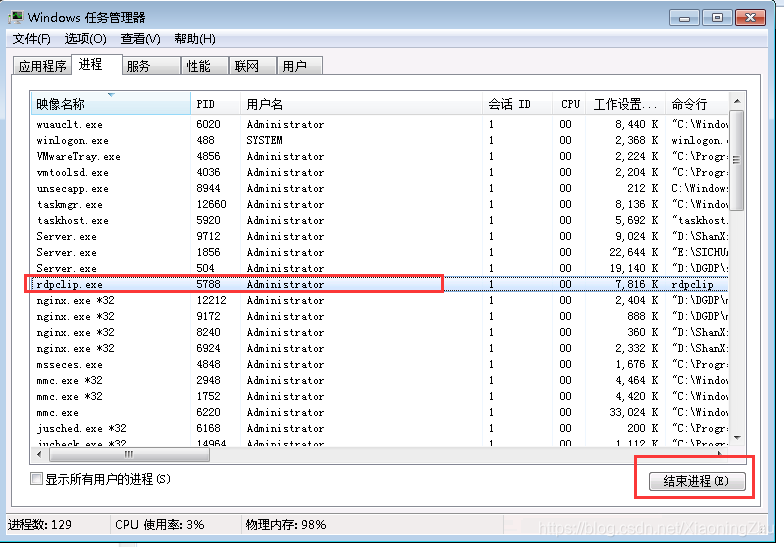Go to the 联网 tab
The width and height of the screenshot is (784, 547).
pyautogui.click(x=252, y=66)
